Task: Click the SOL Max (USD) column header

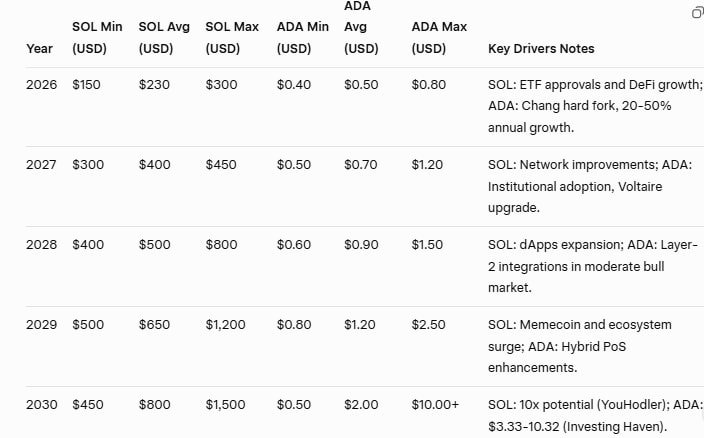Action: point(231,37)
